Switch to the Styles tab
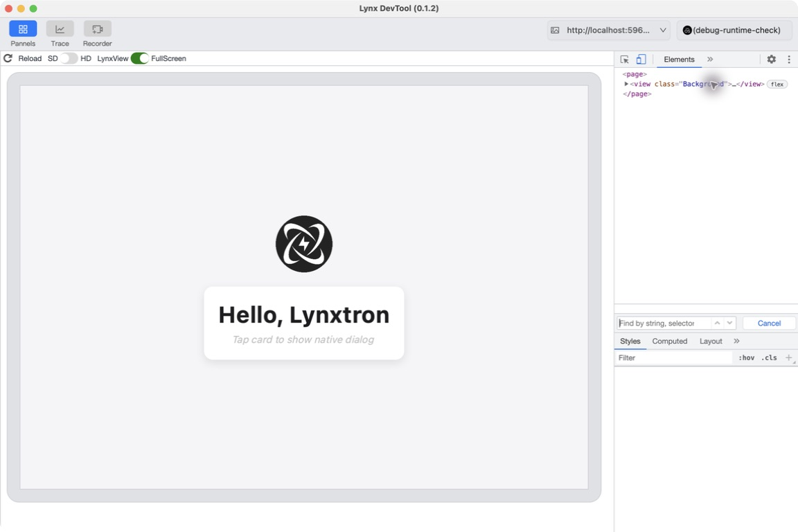 630,341
